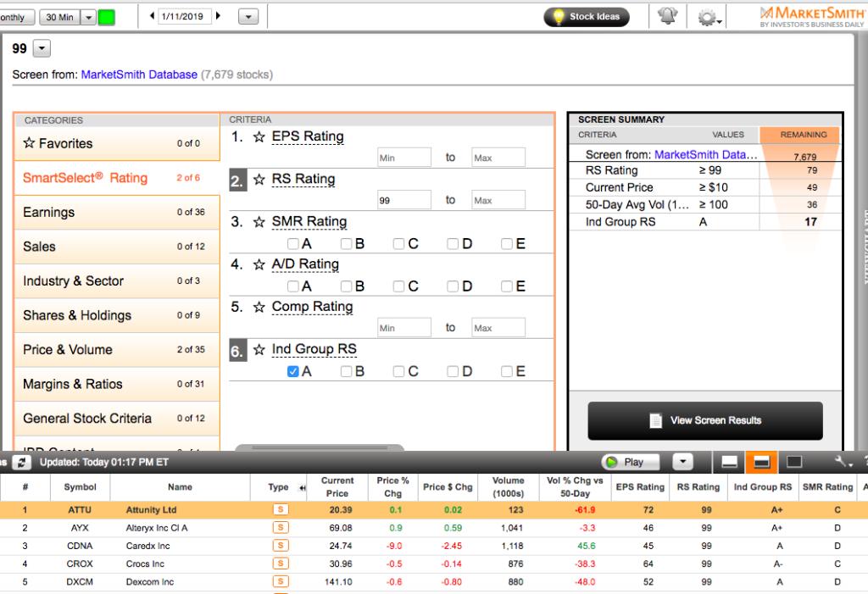
Task: Favorite the Ind Group RS star
Action: point(259,350)
